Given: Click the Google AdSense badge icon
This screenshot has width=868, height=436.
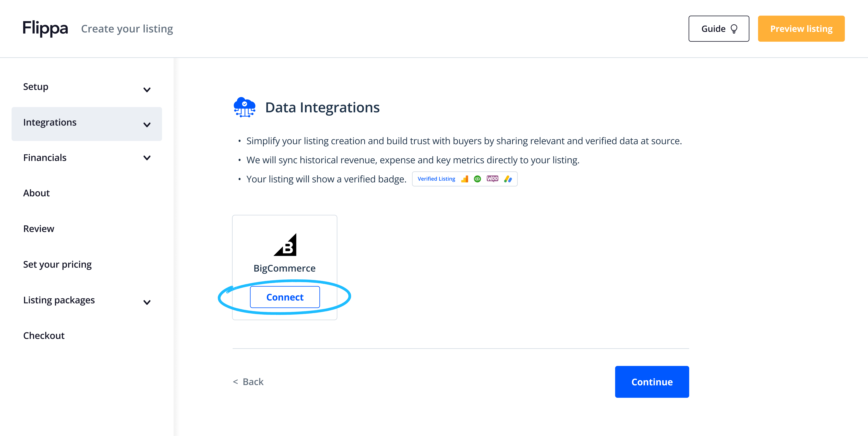Looking at the screenshot, I should (508, 179).
